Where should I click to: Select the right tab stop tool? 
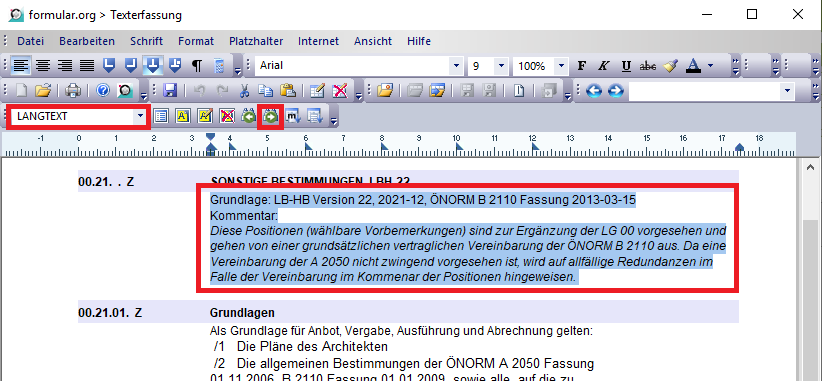pos(131,66)
